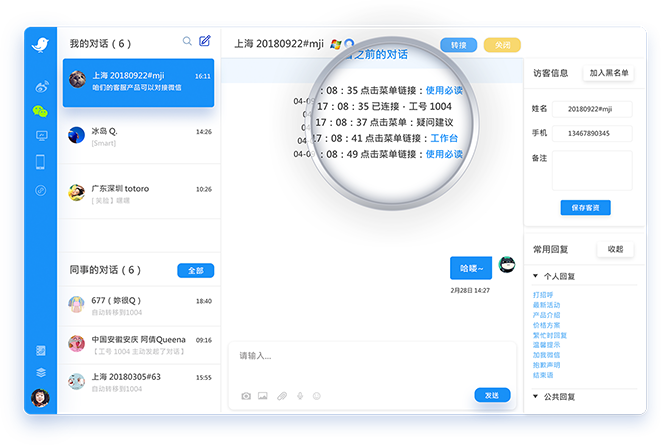Open the 冰岛 Q. conversation
The height and width of the screenshot is (445, 661).
pos(139,137)
